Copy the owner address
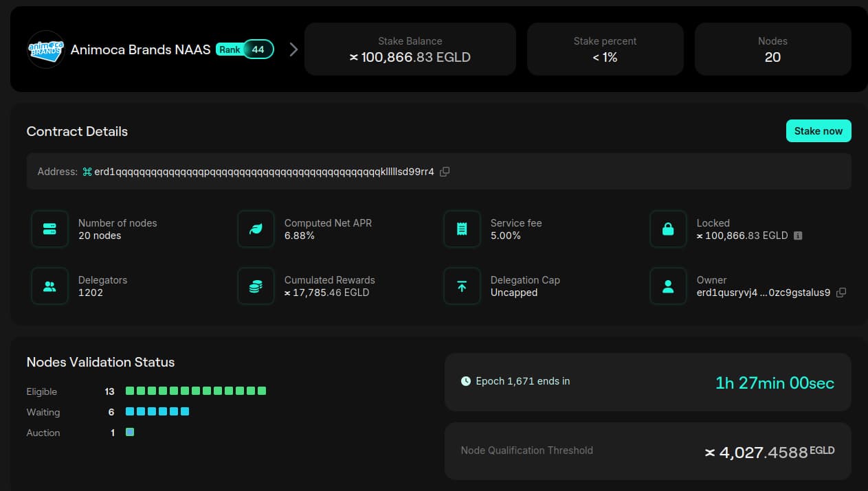Image resolution: width=868 pixels, height=491 pixels. click(x=841, y=293)
